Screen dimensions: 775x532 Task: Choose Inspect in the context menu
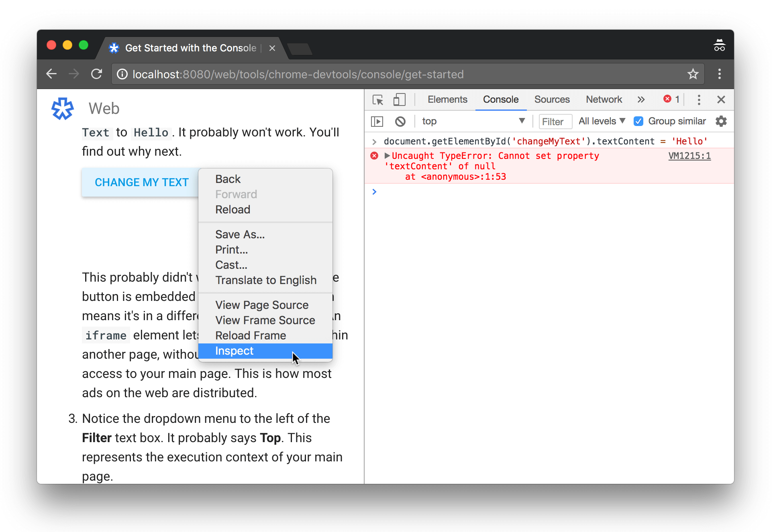click(235, 351)
